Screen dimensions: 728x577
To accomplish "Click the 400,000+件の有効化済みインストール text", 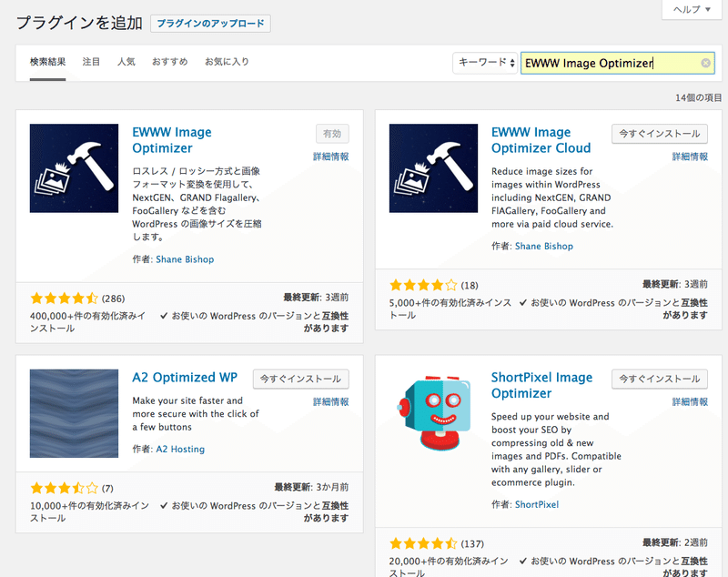I will [87, 322].
